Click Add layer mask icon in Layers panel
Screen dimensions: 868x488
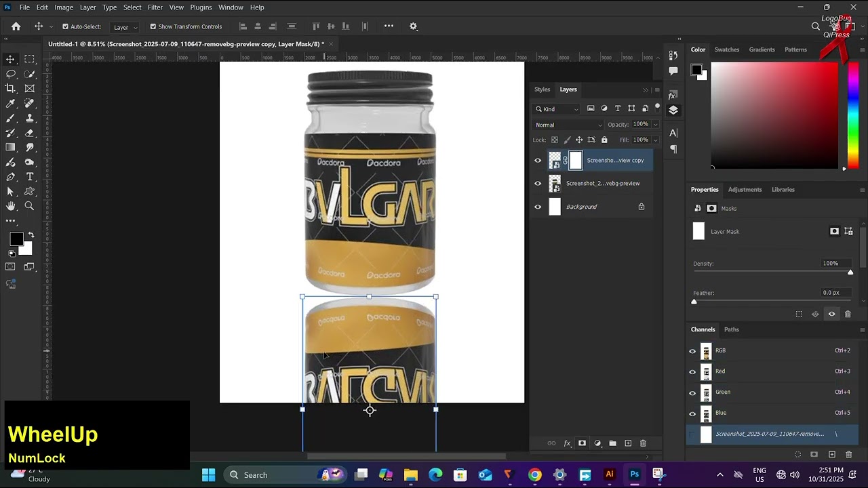[x=582, y=443]
